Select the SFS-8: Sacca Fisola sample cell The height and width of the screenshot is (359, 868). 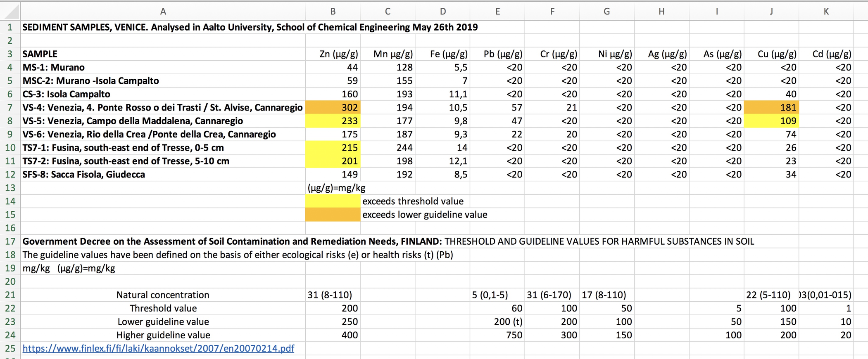point(84,175)
